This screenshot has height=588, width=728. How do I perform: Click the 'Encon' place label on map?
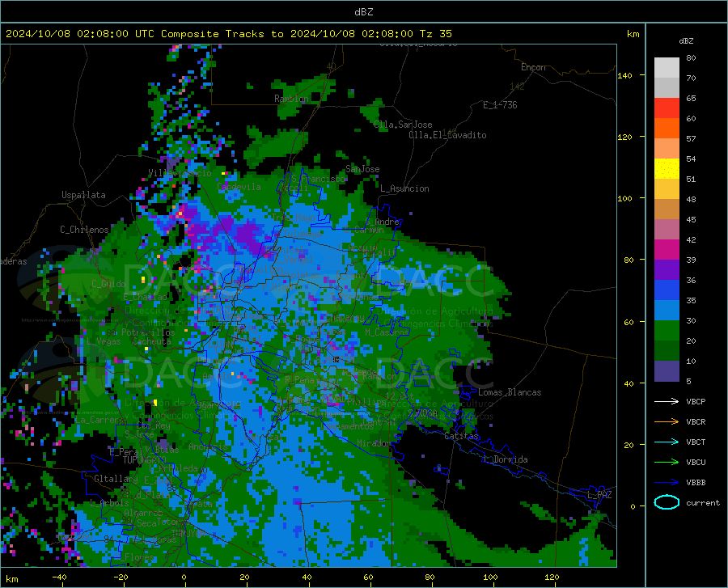[533, 67]
